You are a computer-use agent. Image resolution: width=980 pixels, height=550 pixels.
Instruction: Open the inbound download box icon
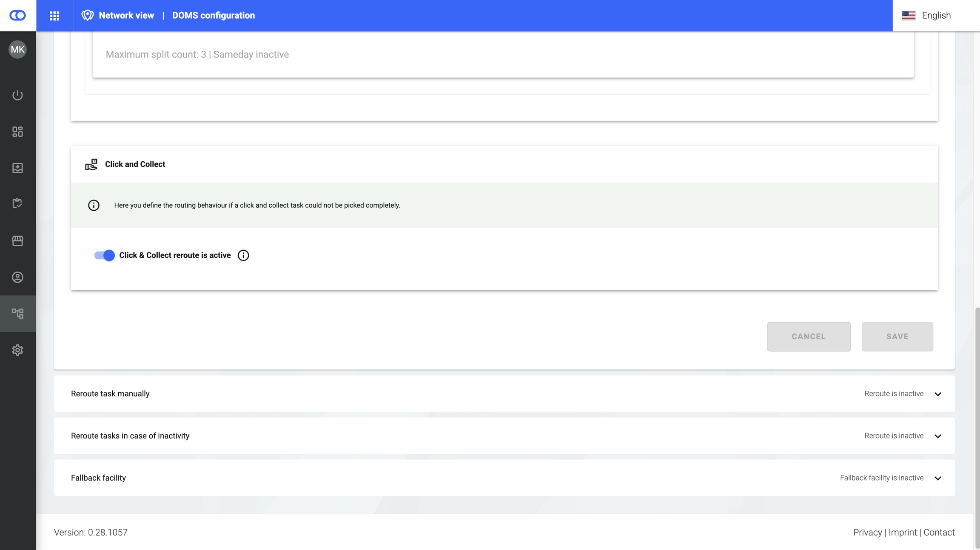17,168
